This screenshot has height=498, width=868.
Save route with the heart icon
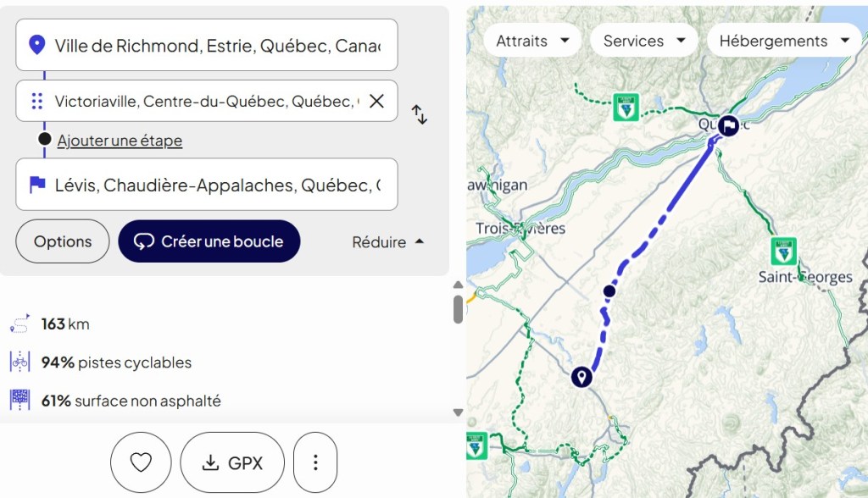[141, 462]
